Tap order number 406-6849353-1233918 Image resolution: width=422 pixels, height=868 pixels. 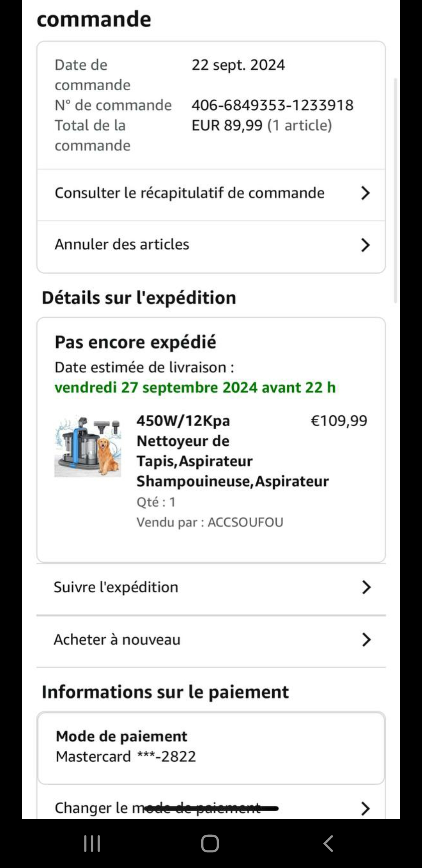coord(272,105)
